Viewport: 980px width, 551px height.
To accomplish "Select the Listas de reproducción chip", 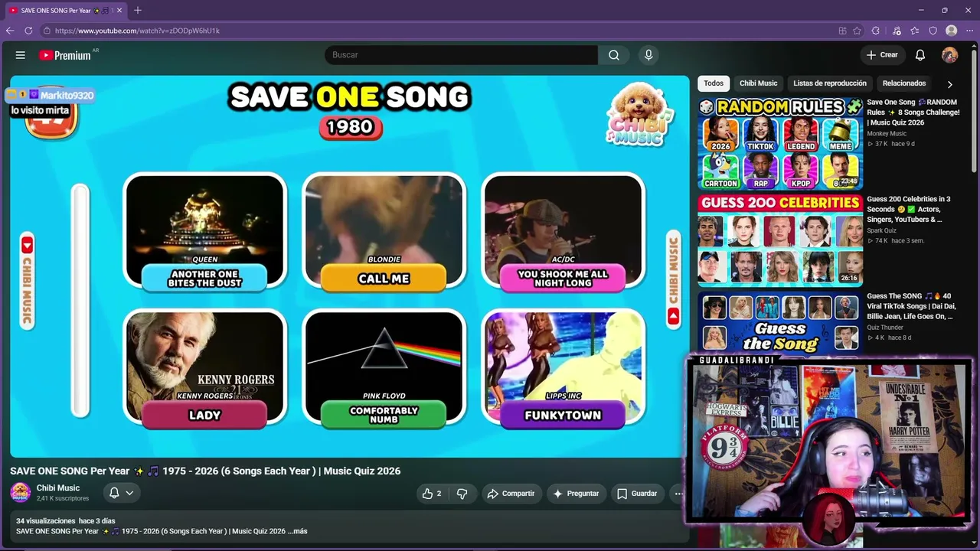I will [x=830, y=83].
